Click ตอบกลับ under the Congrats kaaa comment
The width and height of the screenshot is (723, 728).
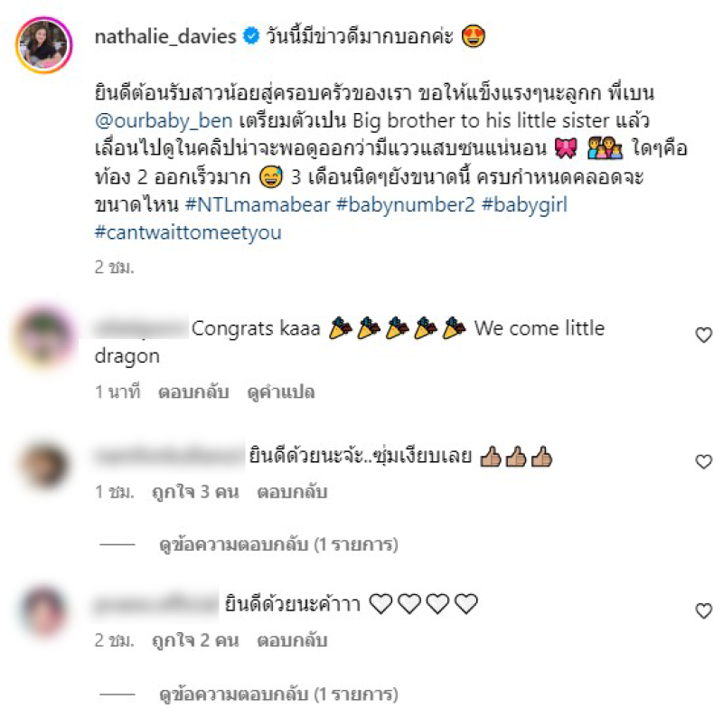[x=193, y=392]
